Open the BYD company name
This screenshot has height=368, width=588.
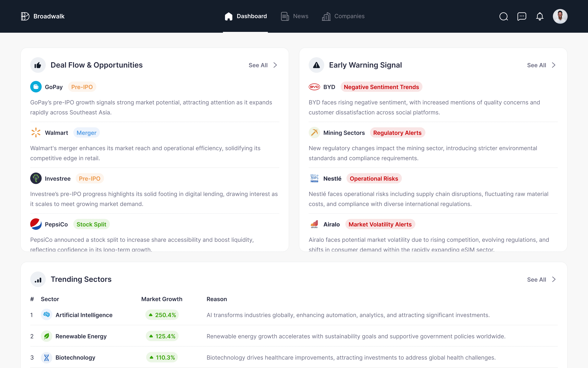coord(329,87)
